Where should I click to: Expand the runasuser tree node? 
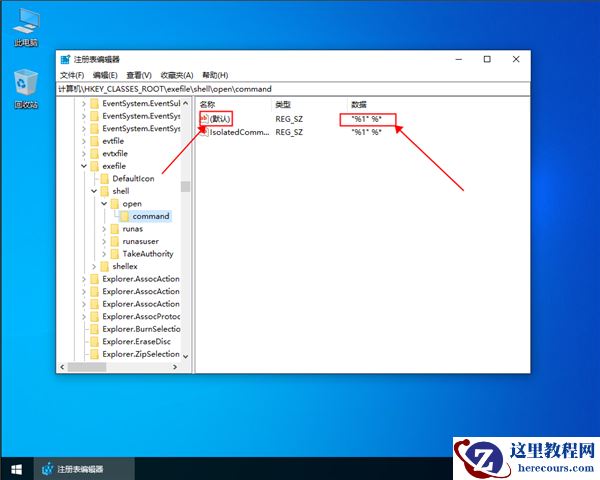pyautogui.click(x=104, y=242)
